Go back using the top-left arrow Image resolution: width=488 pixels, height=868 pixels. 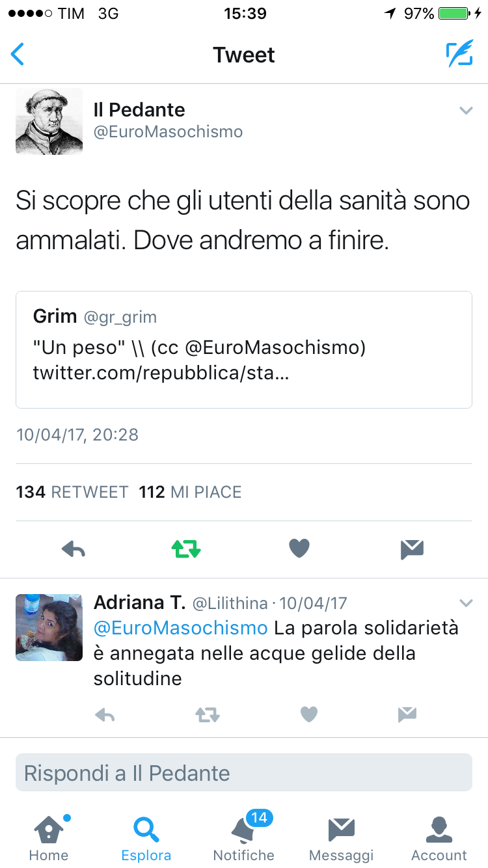tap(18, 55)
